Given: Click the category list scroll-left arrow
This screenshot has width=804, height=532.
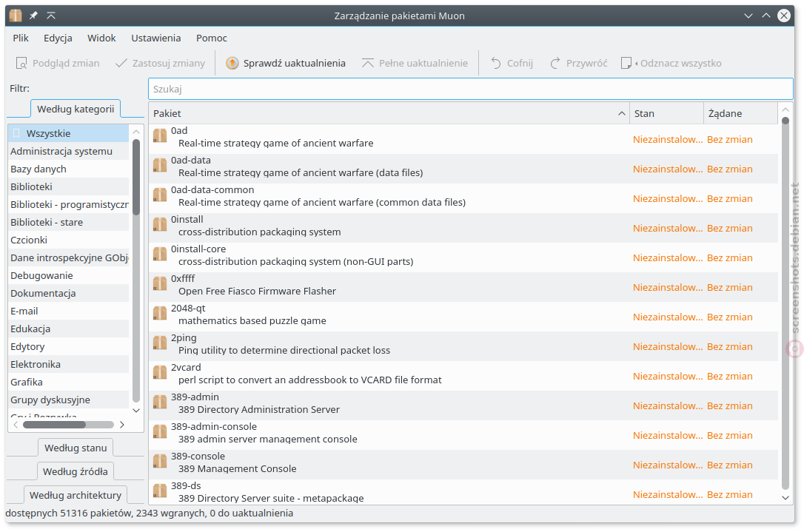Looking at the screenshot, I should [x=16, y=425].
